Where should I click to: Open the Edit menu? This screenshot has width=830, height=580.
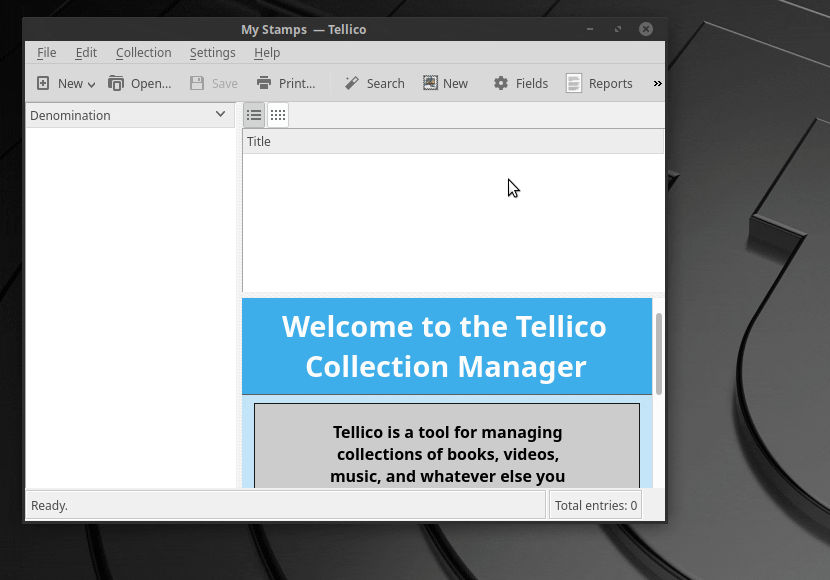[x=86, y=52]
